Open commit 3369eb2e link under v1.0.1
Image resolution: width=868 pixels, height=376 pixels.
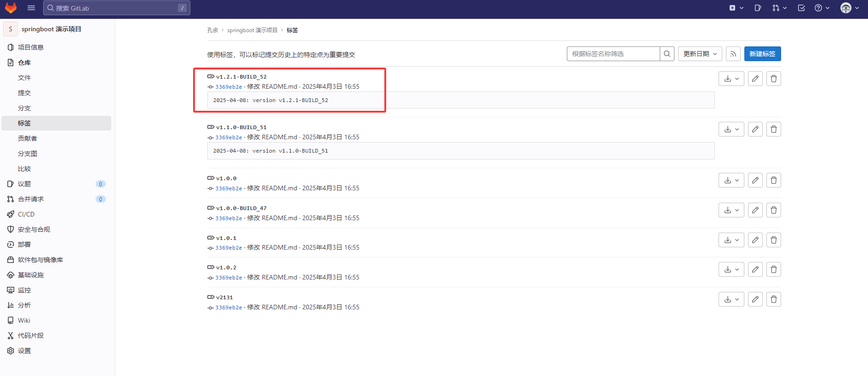click(x=228, y=248)
